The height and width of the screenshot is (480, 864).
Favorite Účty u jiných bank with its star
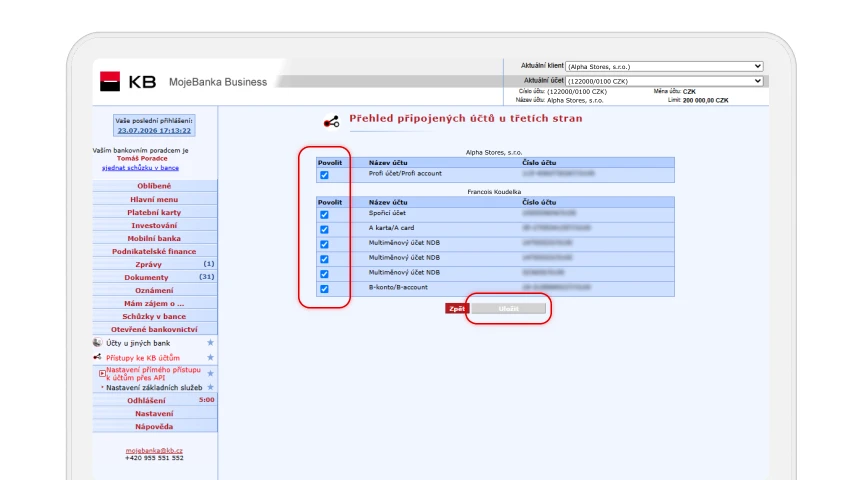[x=210, y=343]
